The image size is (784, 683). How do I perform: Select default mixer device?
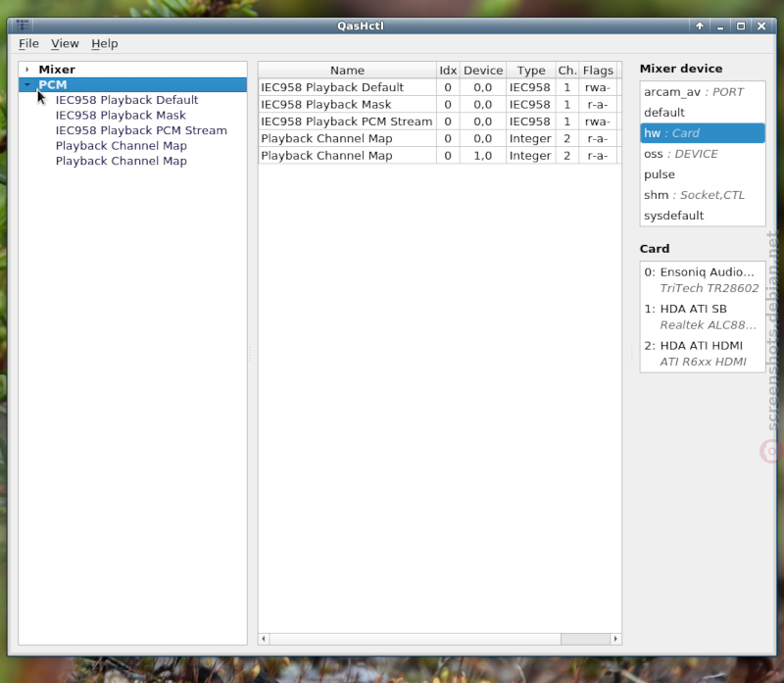coord(703,113)
